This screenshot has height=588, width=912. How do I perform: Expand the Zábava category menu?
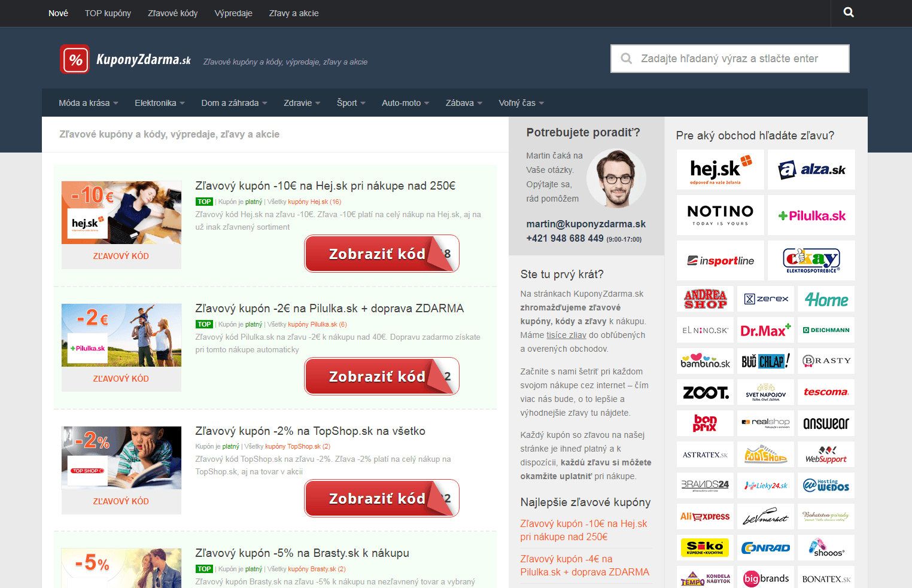coord(464,103)
